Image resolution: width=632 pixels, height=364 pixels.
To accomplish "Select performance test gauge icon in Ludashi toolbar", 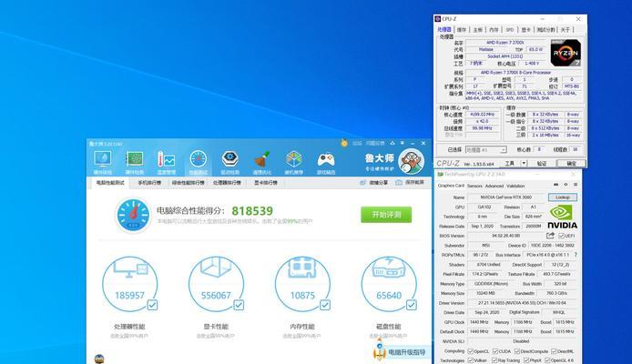I will click(198, 158).
